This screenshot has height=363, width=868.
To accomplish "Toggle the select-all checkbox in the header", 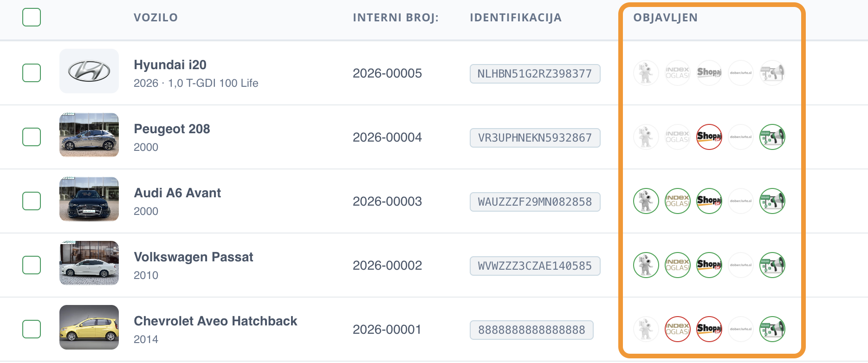I will [x=32, y=17].
